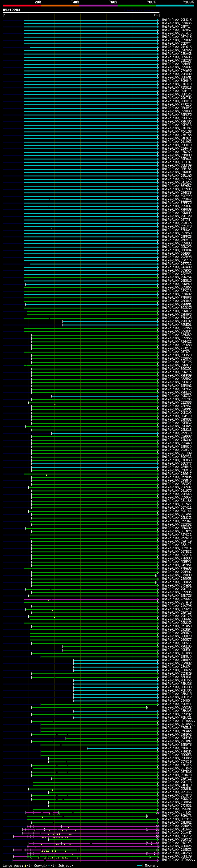Image resolution: width=197 pixels, height=868 pixels.
Task: Open the UniRef100_A9PCF5 hit link
Action: coord(177,115)
